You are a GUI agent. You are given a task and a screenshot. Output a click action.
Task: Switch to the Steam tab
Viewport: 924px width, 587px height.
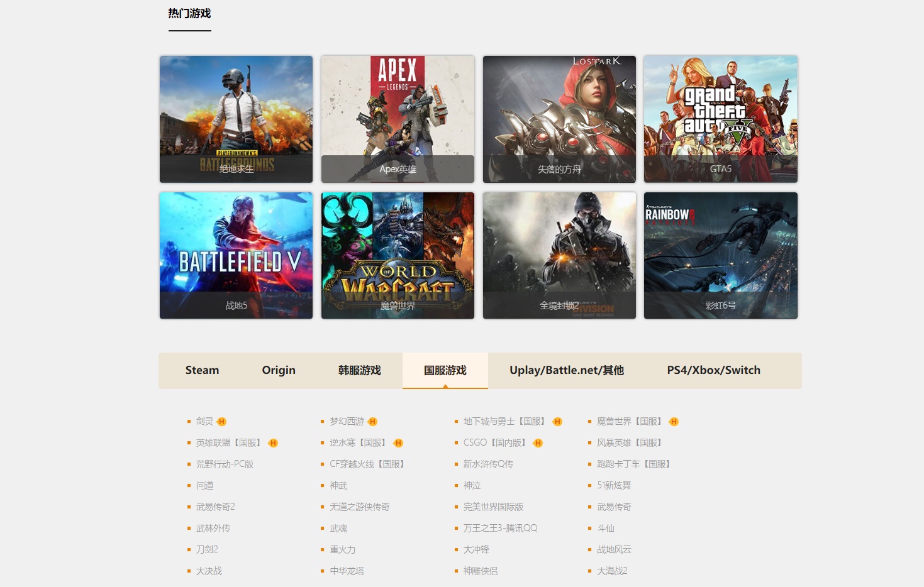click(x=202, y=370)
